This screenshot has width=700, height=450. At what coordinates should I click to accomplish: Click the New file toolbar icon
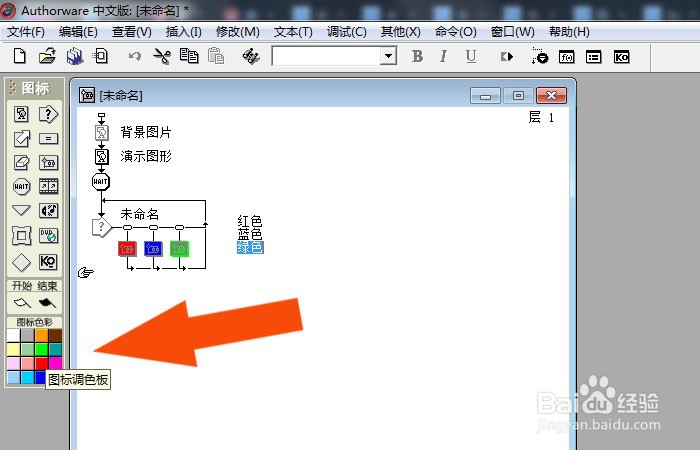point(20,56)
